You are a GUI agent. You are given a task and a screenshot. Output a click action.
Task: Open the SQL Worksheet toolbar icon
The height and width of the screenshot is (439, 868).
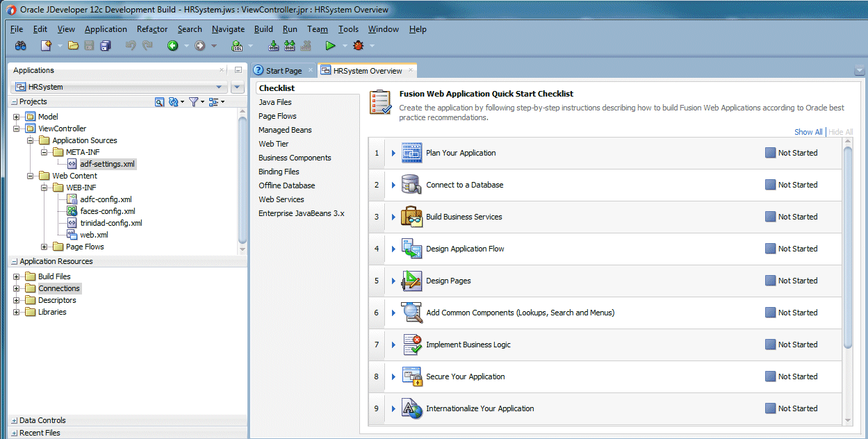(237, 46)
